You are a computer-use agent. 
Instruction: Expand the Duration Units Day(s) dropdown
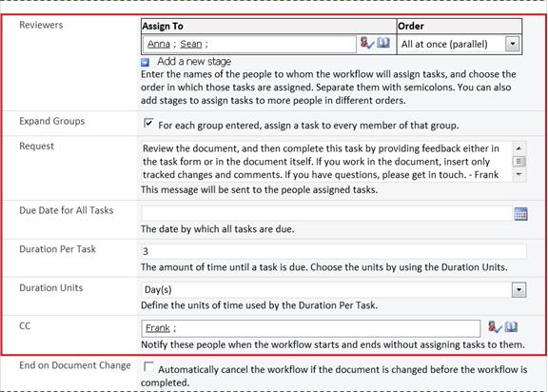[x=519, y=290]
